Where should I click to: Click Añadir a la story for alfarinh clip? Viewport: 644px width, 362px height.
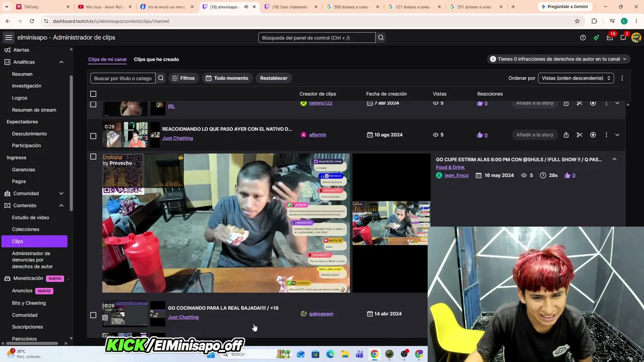[535, 135]
